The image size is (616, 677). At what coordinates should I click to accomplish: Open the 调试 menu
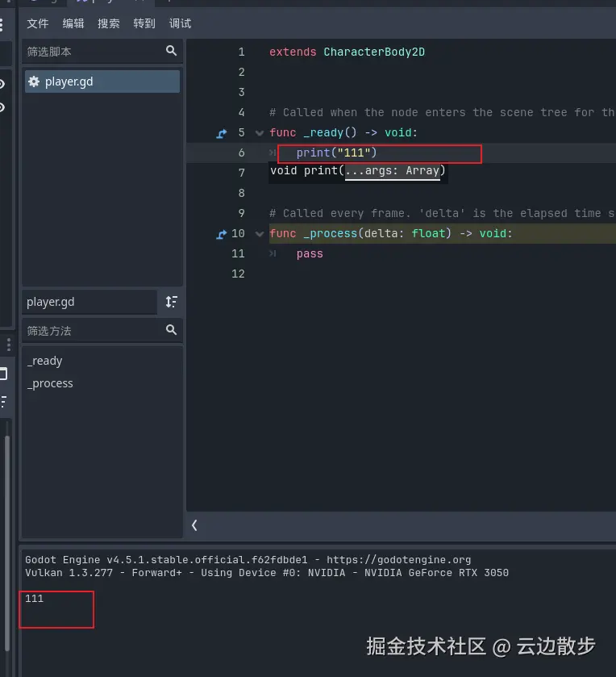coord(180,23)
